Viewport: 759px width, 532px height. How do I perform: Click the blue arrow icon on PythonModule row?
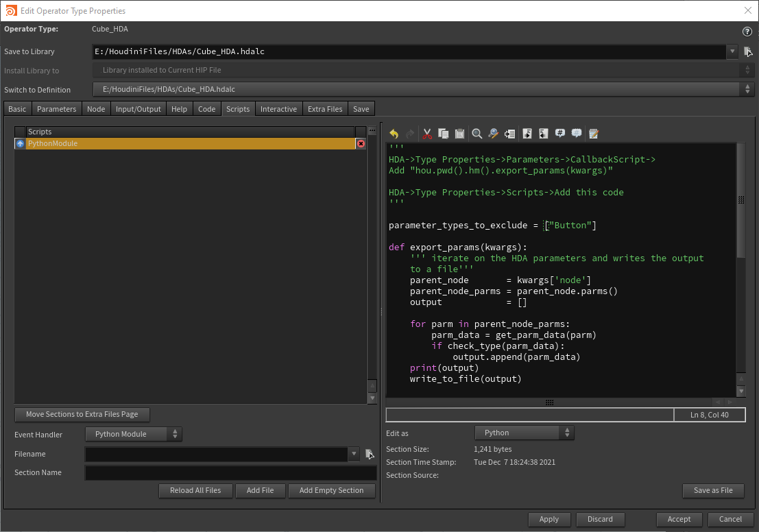click(x=20, y=144)
